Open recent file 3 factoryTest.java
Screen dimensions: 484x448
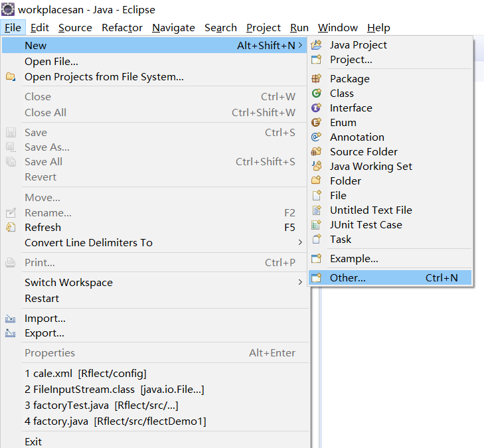point(154,405)
